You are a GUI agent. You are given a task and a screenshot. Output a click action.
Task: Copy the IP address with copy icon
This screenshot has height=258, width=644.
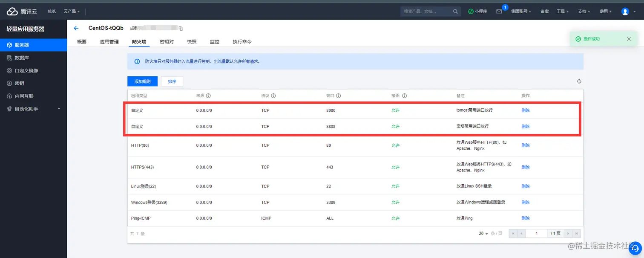tap(181, 29)
